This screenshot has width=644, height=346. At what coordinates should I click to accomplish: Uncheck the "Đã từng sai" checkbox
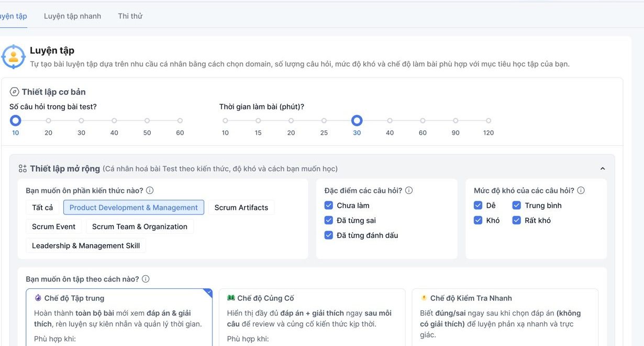329,221
